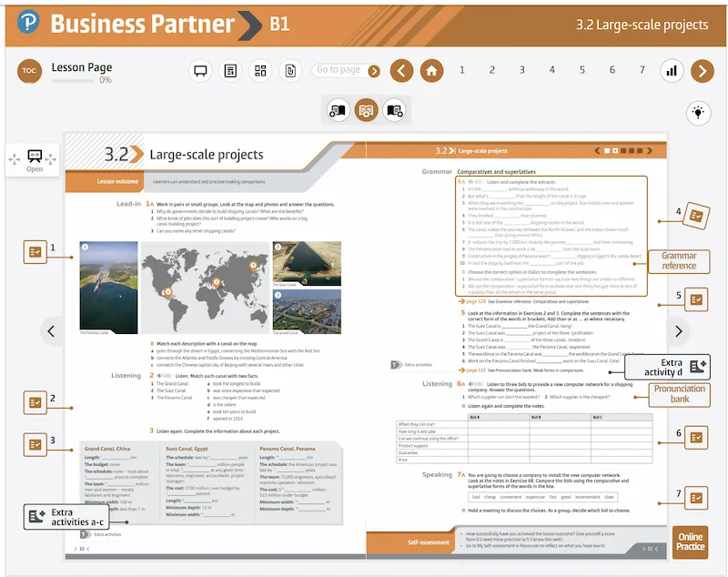Open the Grammar reference label

click(x=679, y=261)
